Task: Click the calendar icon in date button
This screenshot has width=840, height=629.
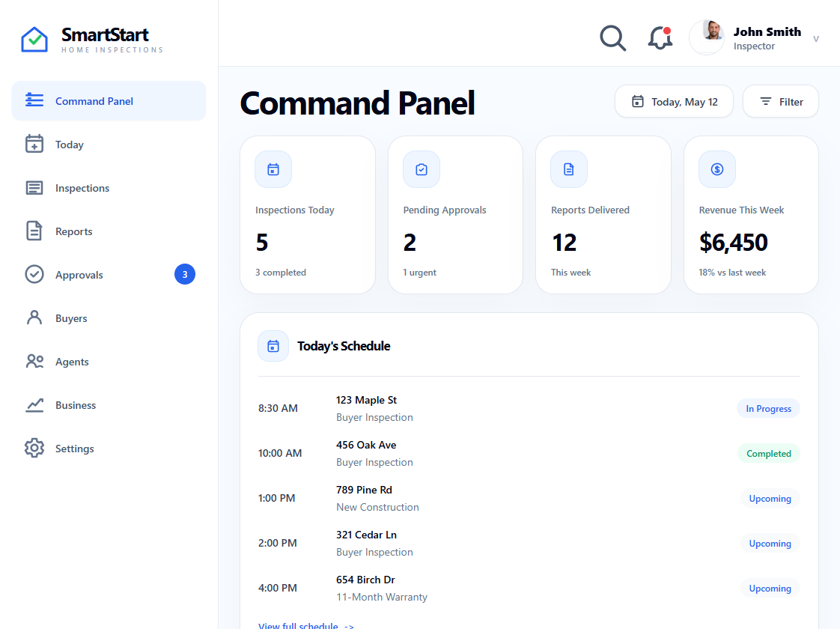Action: [x=638, y=101]
